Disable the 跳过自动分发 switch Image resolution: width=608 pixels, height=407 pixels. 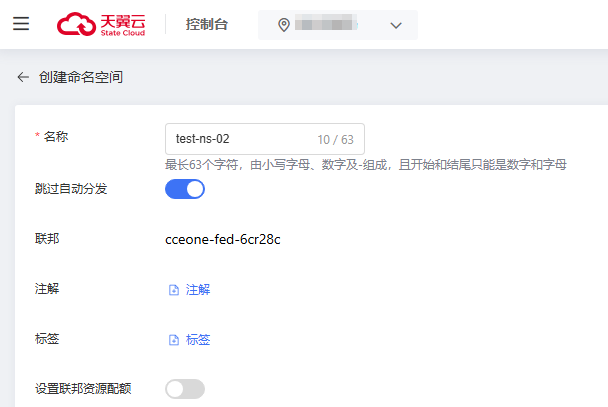[185, 189]
